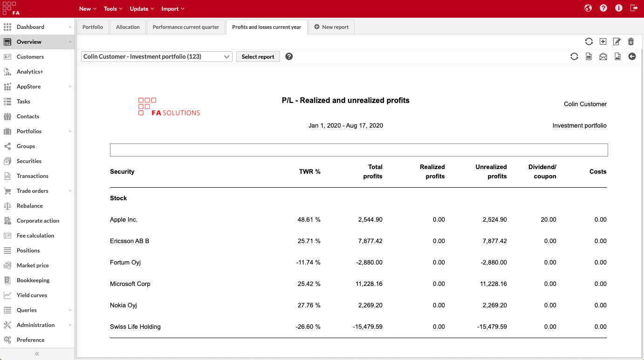This screenshot has width=644, height=360.
Task: Reload the report with the refresh icon beside the document icon
Action: click(574, 56)
